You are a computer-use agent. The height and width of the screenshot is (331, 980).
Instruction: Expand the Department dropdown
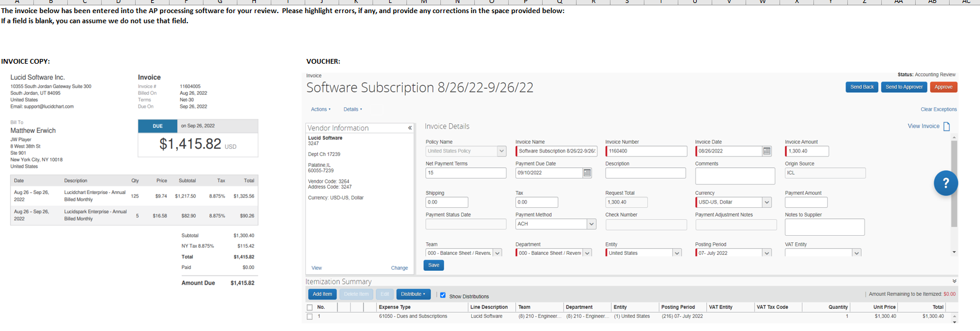coord(587,253)
